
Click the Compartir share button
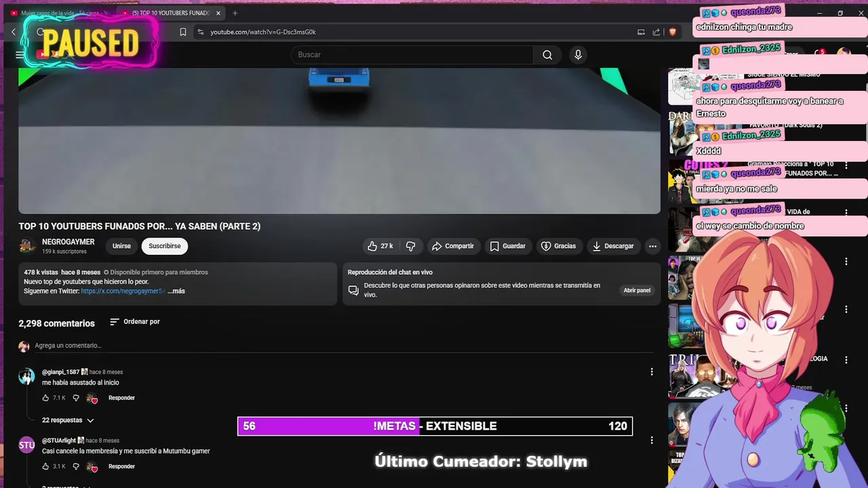453,246
